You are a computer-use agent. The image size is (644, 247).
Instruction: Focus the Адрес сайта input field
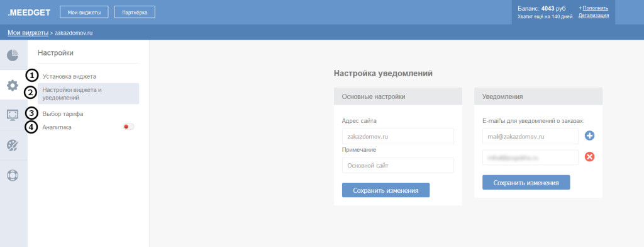(x=397, y=136)
